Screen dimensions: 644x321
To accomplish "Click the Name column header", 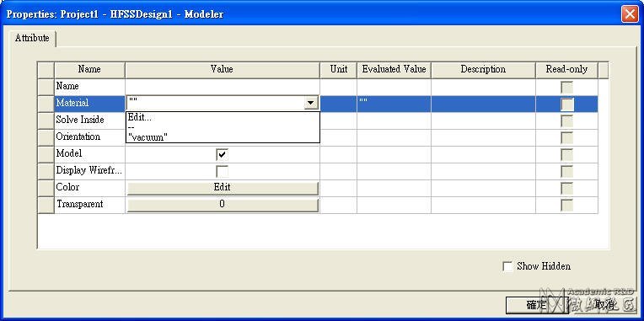I will tap(89, 70).
